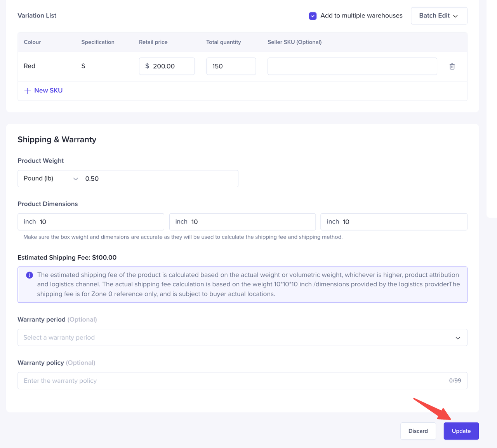Click the product weight value field 0.50
497x448 pixels.
(159, 179)
